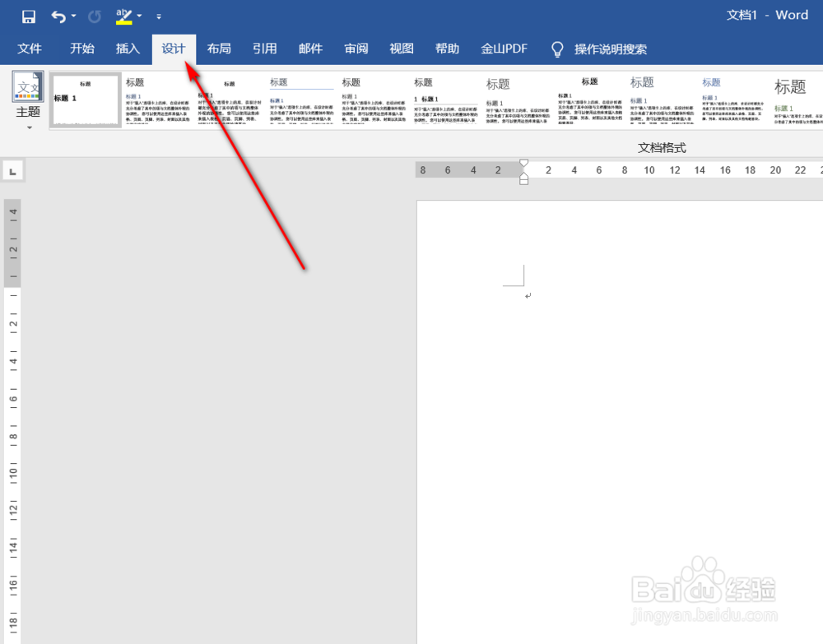
Task: Select the style thumbnail with blue 标题 heading
Action: point(733,100)
